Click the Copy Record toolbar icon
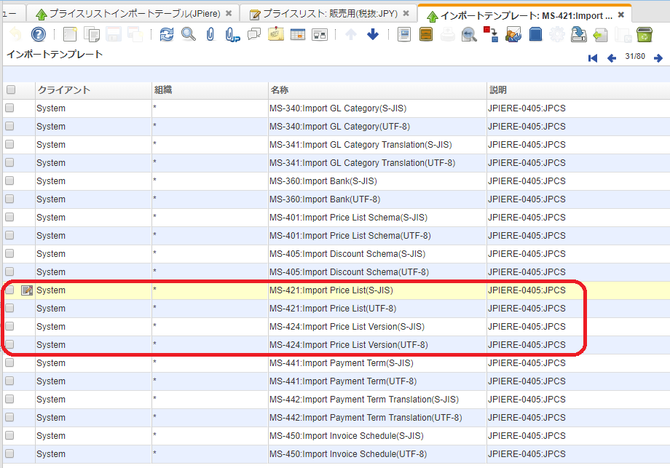Screen dimensions: 670x468 click(91, 34)
